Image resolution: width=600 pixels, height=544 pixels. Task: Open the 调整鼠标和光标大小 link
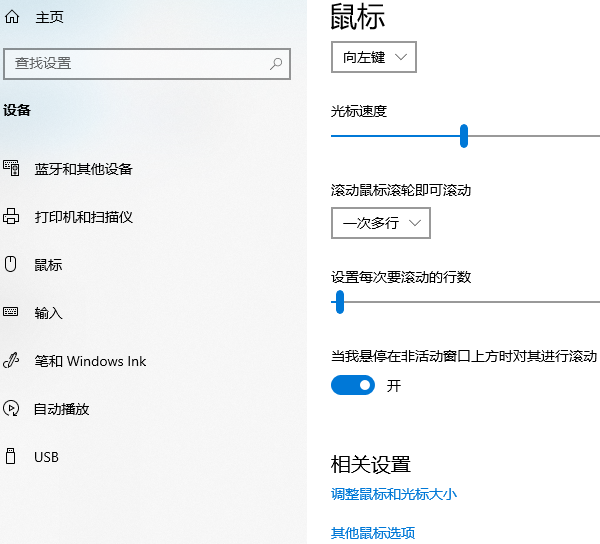pos(393,494)
